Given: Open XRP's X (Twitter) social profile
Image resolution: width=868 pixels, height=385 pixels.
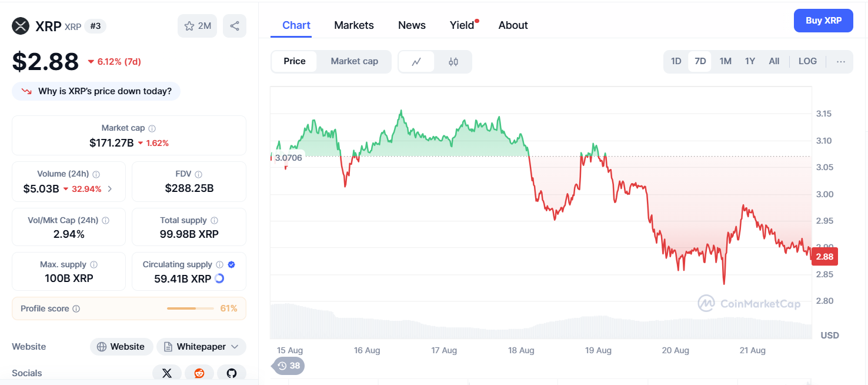Looking at the screenshot, I should pos(167,373).
